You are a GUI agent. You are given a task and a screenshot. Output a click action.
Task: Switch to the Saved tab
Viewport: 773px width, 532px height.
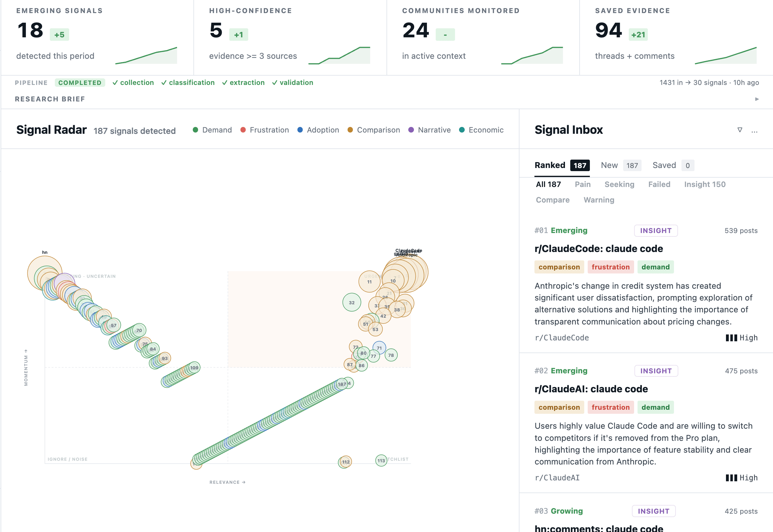pos(673,165)
